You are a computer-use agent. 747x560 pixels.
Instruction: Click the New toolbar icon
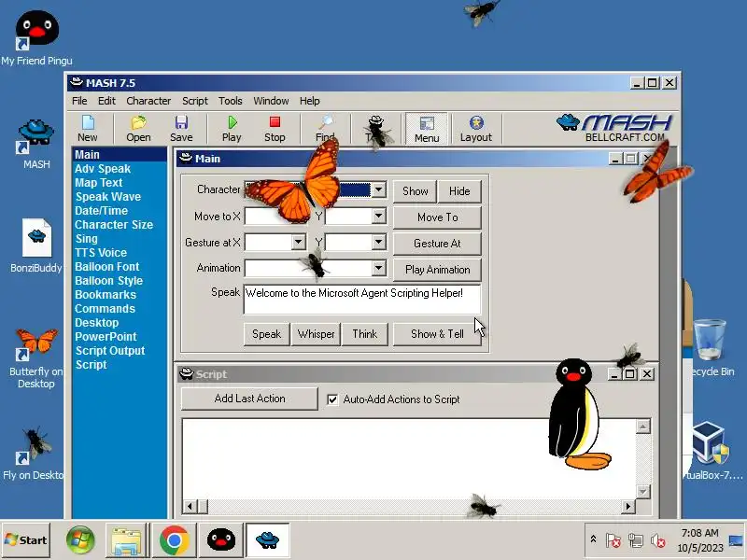coord(88,129)
